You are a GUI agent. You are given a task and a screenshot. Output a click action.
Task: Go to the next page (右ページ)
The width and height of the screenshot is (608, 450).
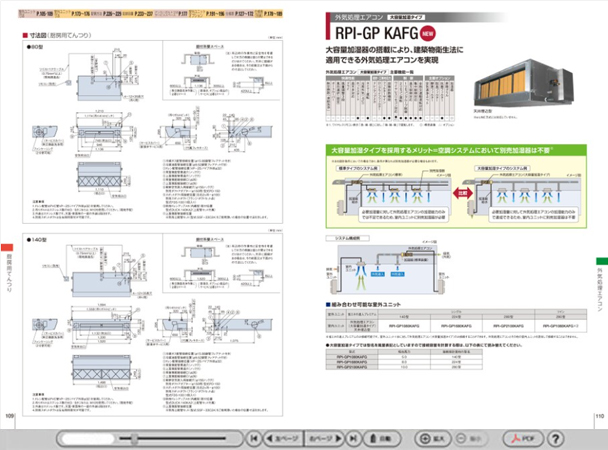click(325, 438)
